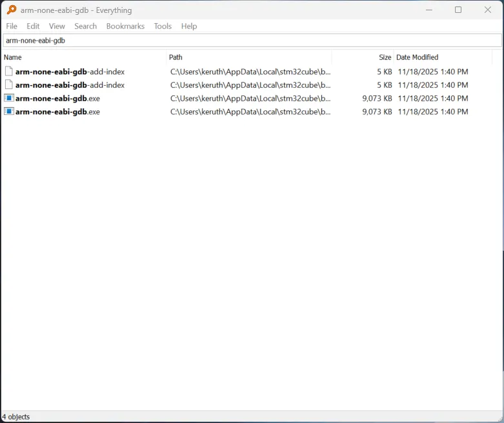Click the '4 objects' status bar text
The height and width of the screenshot is (423, 504).
[16, 417]
